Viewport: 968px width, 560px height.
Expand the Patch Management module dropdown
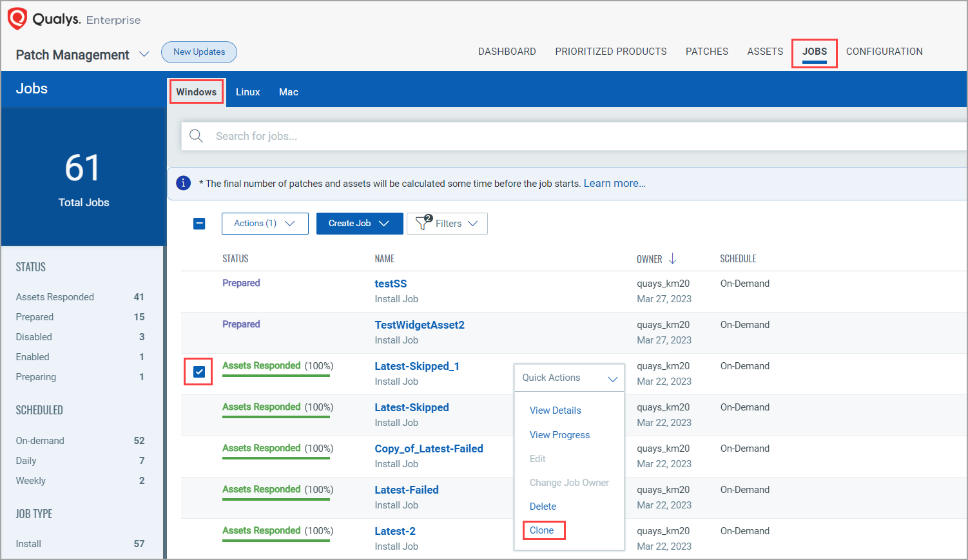click(144, 55)
